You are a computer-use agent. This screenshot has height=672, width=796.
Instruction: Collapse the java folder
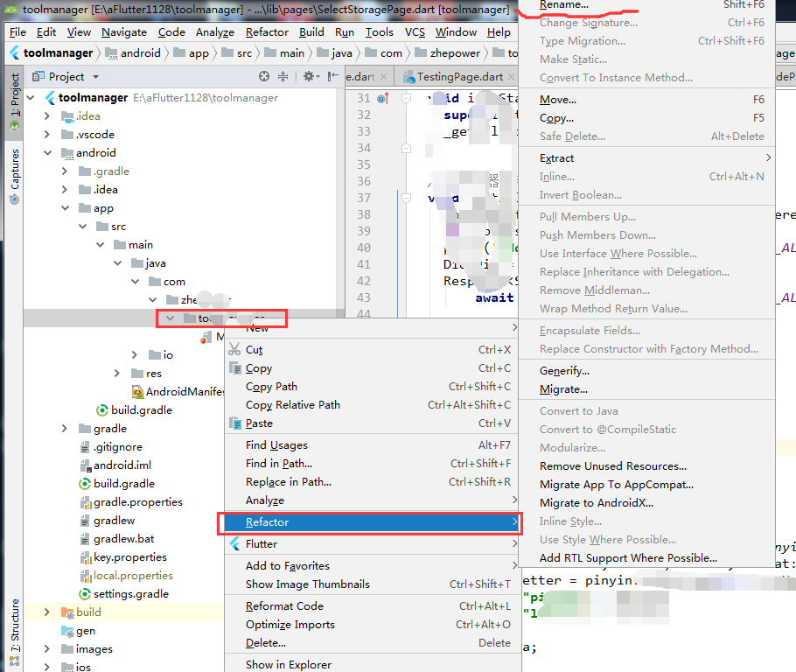[118, 263]
